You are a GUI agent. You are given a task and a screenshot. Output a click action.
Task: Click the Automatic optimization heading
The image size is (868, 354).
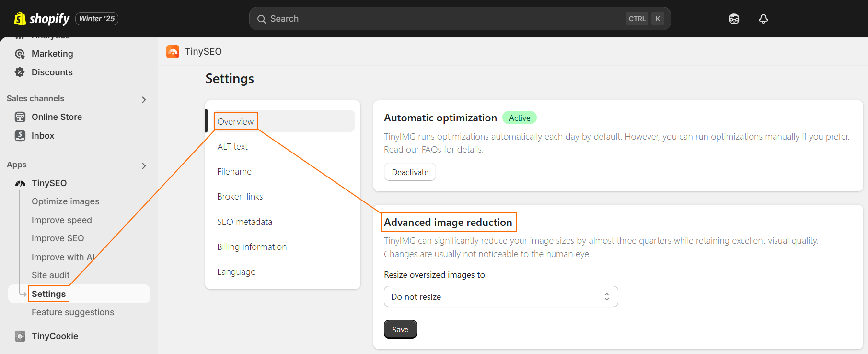coord(440,118)
